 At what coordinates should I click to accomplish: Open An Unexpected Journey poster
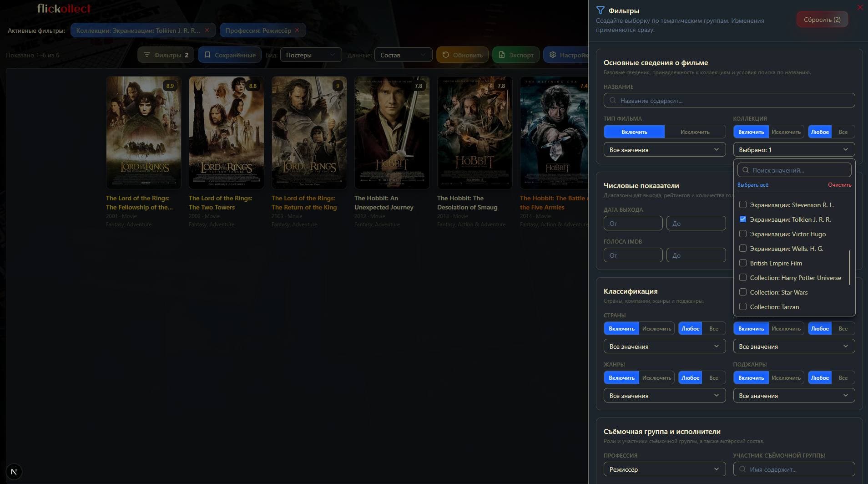coord(392,132)
